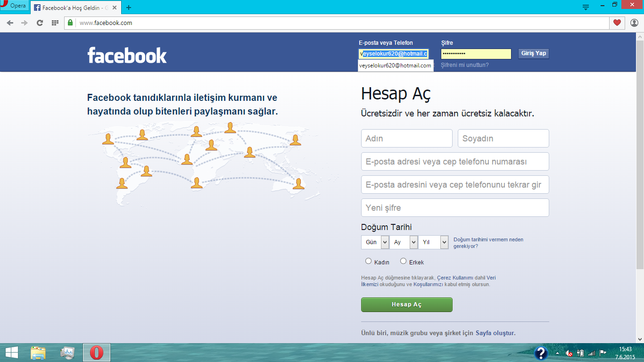
Task: Click the muted volume tray icon
Action: click(x=569, y=353)
